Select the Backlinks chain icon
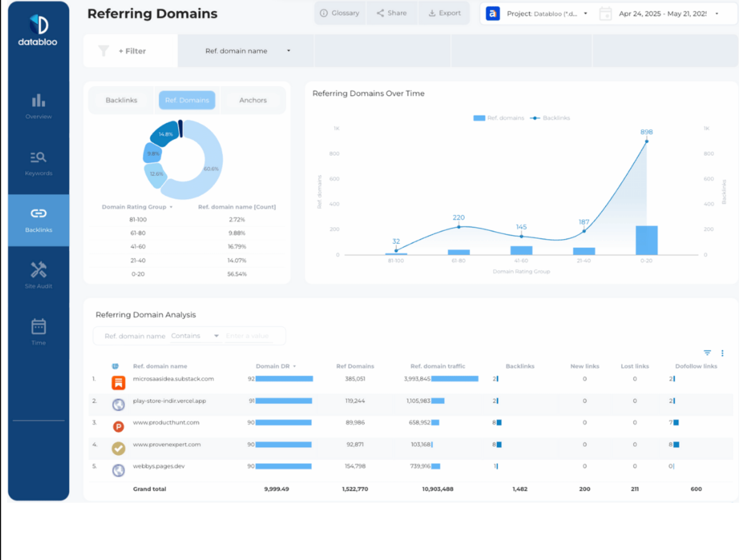The height and width of the screenshot is (560, 744). point(38,213)
